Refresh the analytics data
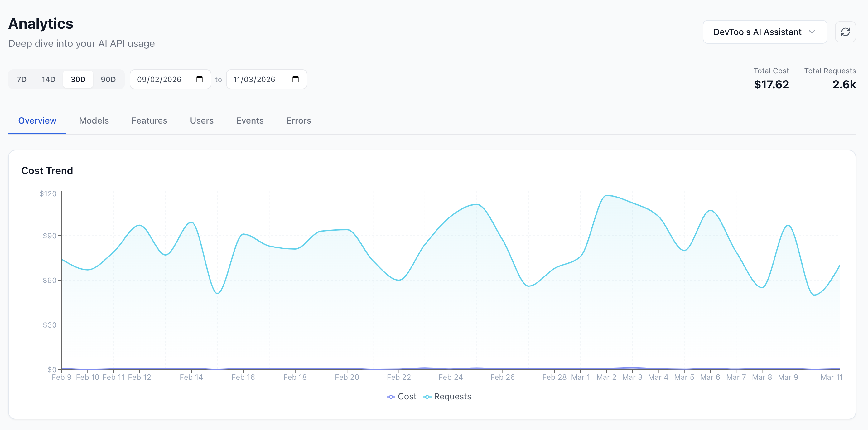The height and width of the screenshot is (430, 868). (846, 32)
